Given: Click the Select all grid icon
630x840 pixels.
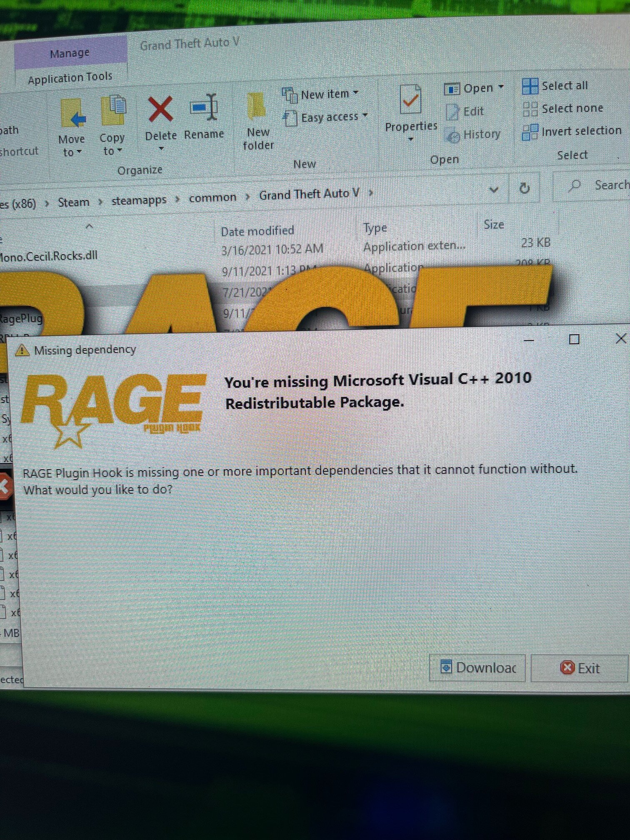Looking at the screenshot, I should pyautogui.click(x=530, y=86).
